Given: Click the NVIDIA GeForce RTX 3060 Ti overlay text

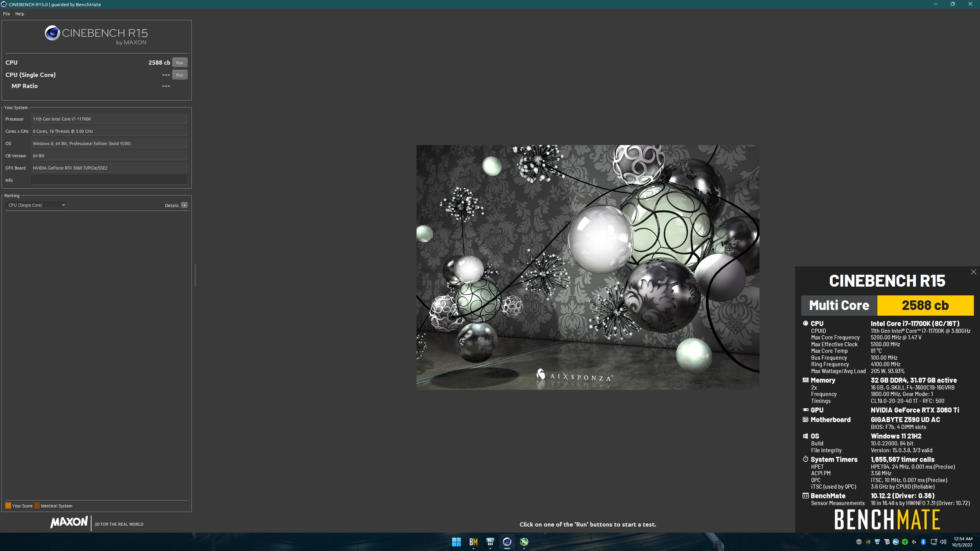Looking at the screenshot, I should coord(915,410).
